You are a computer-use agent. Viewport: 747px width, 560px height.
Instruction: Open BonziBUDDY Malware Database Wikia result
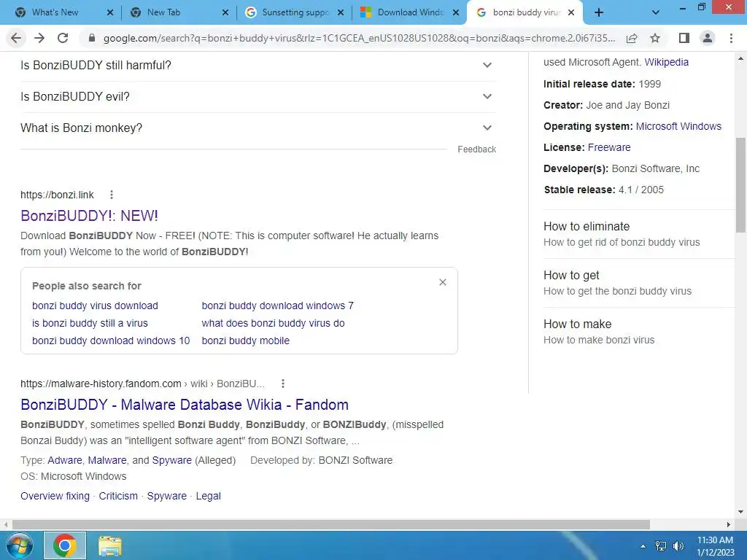[x=185, y=405]
